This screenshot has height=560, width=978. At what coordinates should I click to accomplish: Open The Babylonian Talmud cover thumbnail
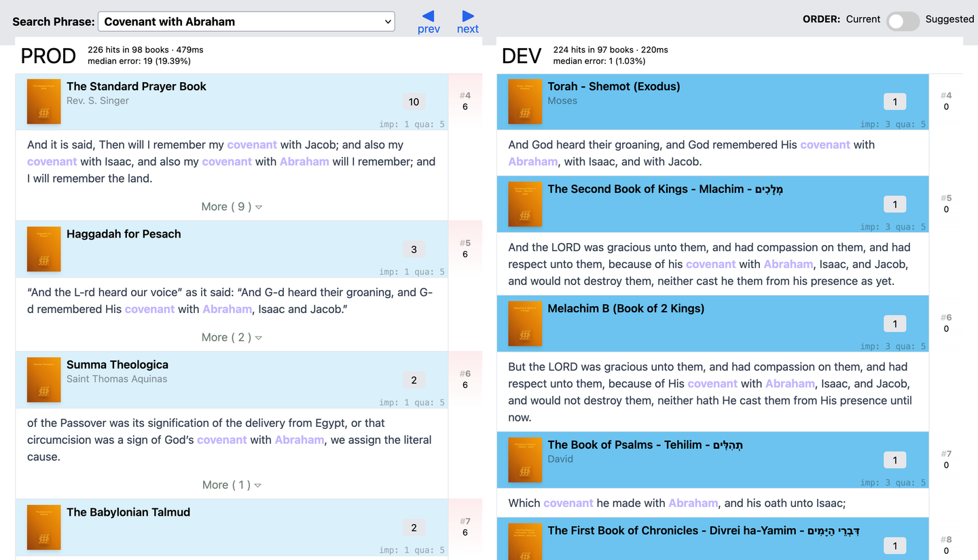[44, 527]
